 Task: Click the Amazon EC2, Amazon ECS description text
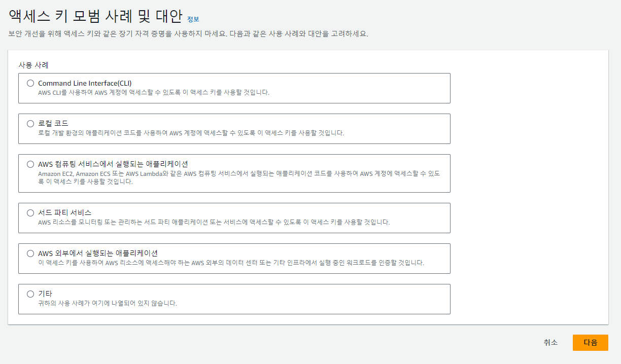coord(239,177)
